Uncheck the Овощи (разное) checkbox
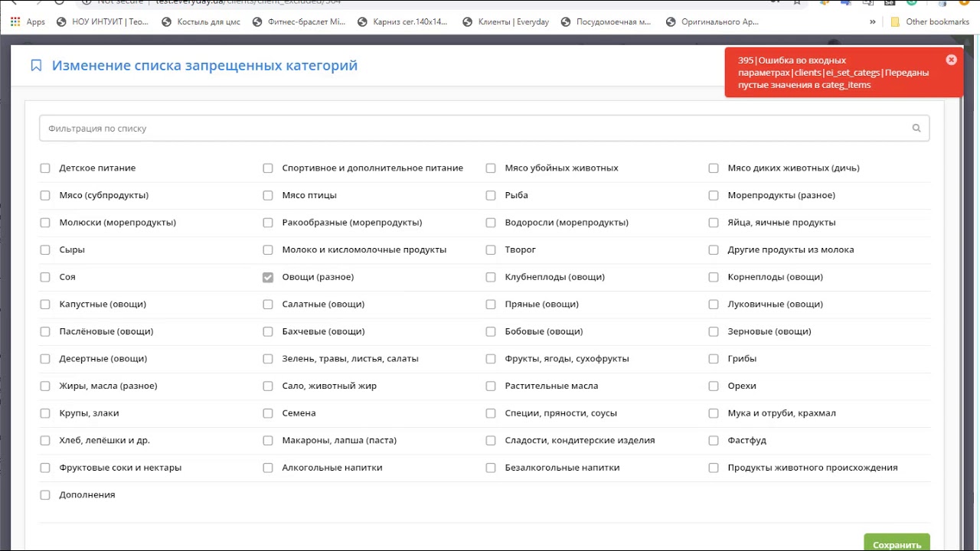Viewport: 980px width, 551px height. [268, 277]
